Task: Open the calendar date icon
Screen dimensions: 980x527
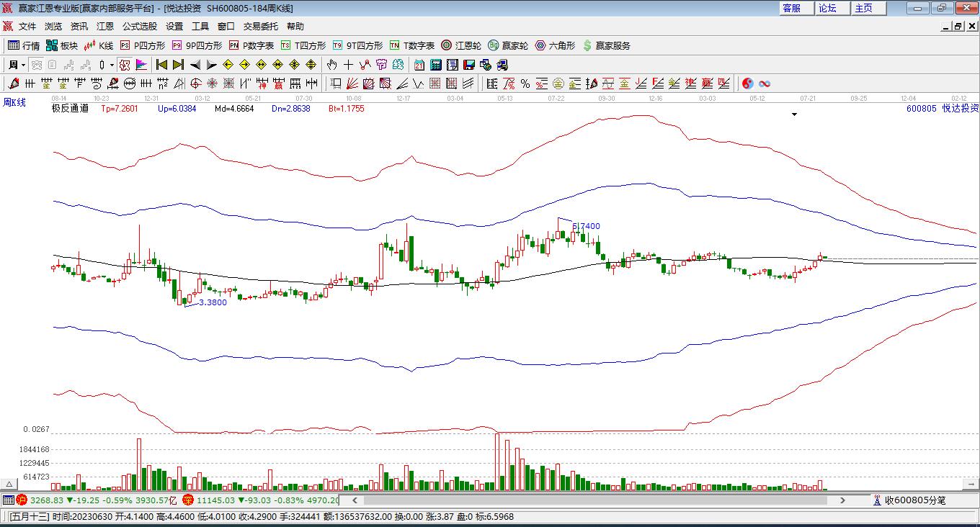Action: pos(419,65)
